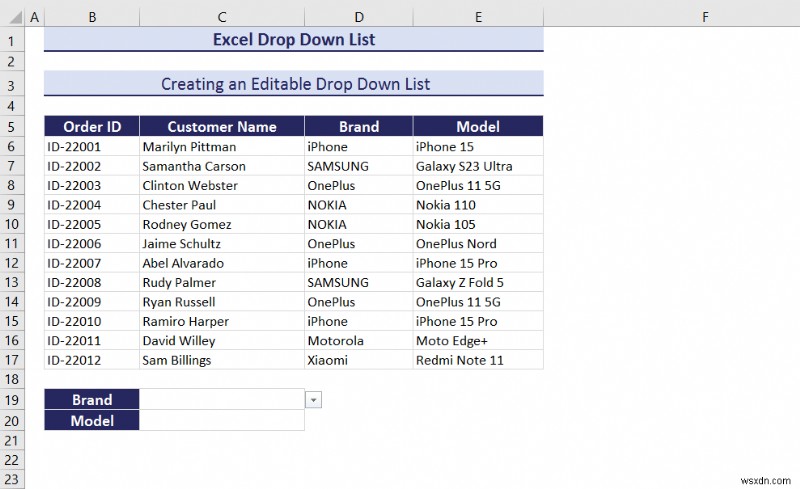Screen dimensions: 800x489
Task: Click the select-all corner triangle
Action: point(15,17)
